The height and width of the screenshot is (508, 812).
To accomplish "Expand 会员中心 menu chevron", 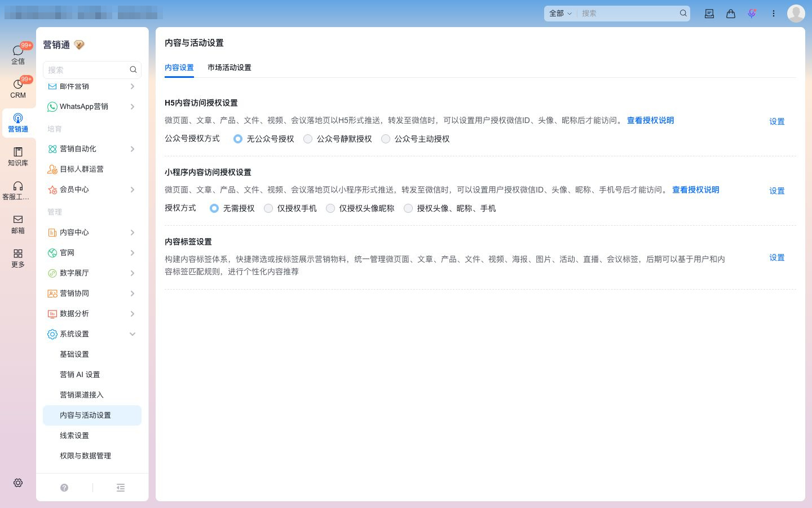I will [133, 190].
